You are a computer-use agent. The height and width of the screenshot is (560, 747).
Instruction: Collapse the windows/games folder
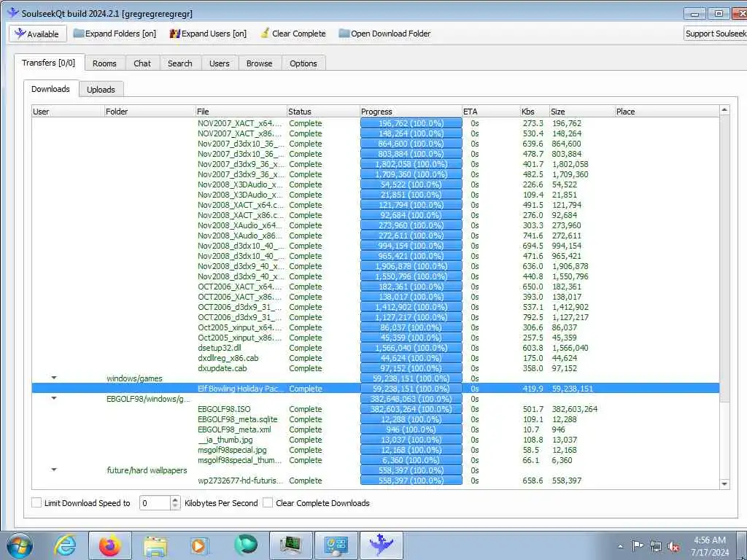click(x=54, y=378)
